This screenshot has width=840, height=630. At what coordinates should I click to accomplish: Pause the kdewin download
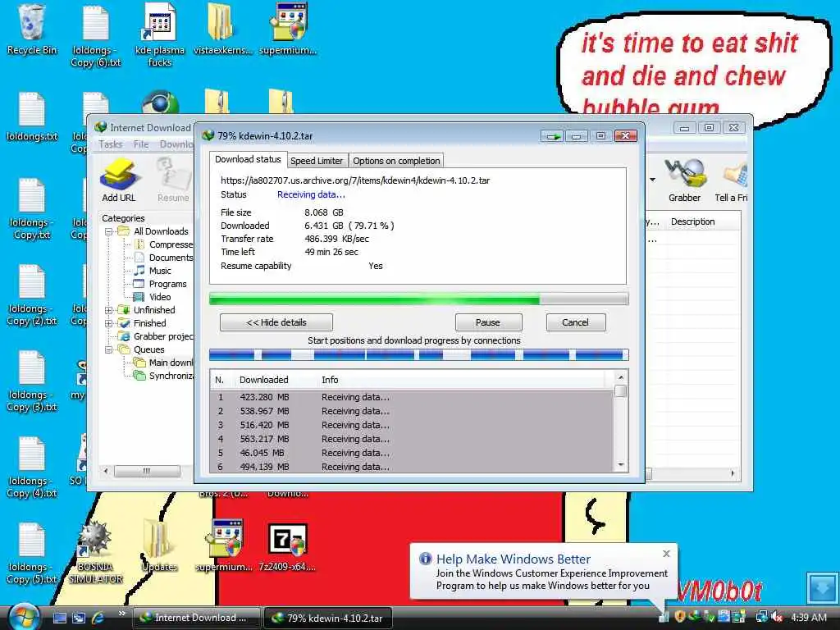click(x=488, y=322)
